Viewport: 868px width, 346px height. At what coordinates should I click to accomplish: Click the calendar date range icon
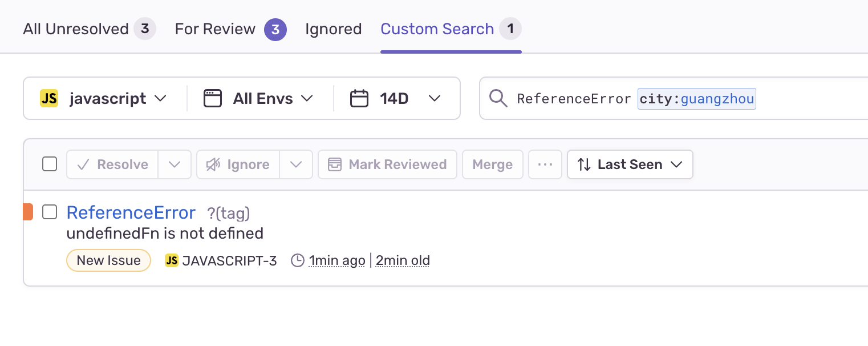click(x=359, y=98)
